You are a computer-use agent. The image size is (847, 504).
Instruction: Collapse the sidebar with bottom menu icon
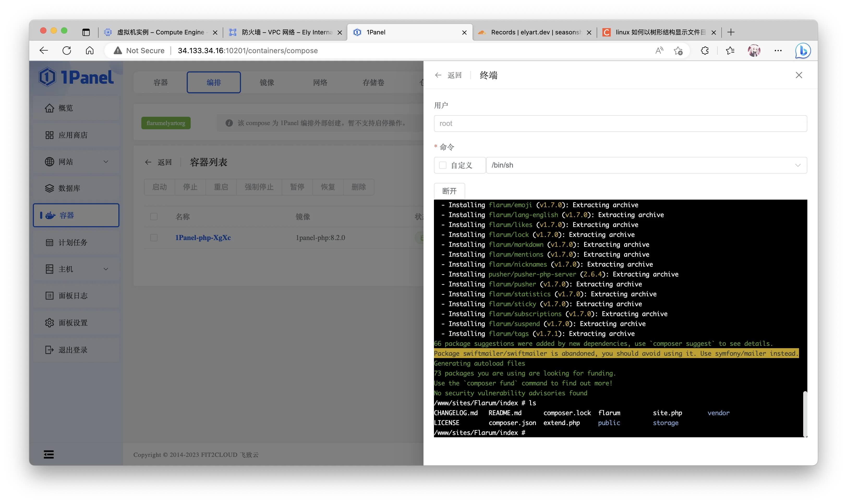[x=49, y=454]
